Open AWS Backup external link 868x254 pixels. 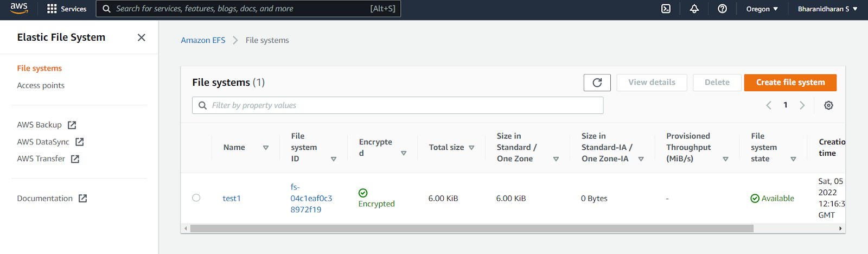pyautogui.click(x=47, y=125)
